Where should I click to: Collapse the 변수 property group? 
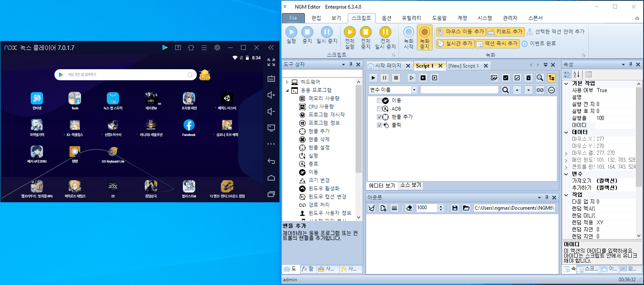tap(566, 174)
